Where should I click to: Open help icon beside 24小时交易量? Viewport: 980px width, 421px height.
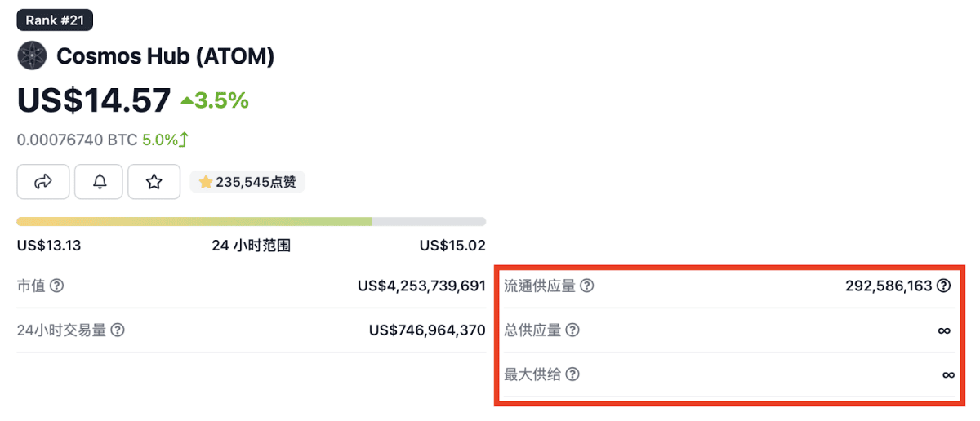pos(118,330)
